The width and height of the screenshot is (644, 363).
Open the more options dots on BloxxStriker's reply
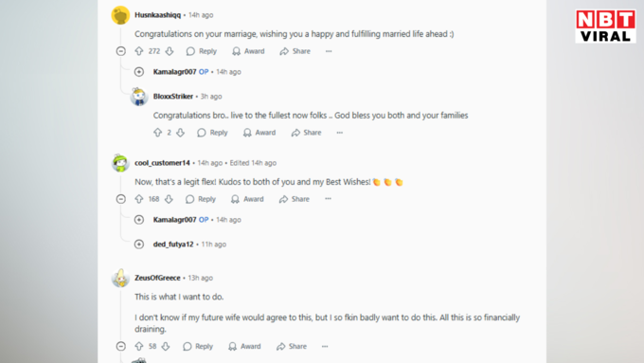click(x=340, y=133)
